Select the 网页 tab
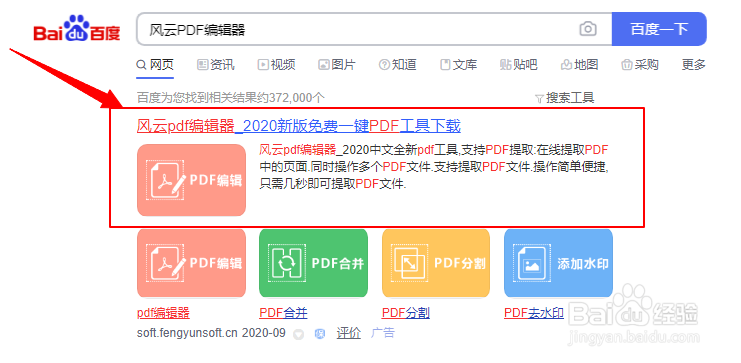This screenshot has height=363, width=741. coord(155,65)
